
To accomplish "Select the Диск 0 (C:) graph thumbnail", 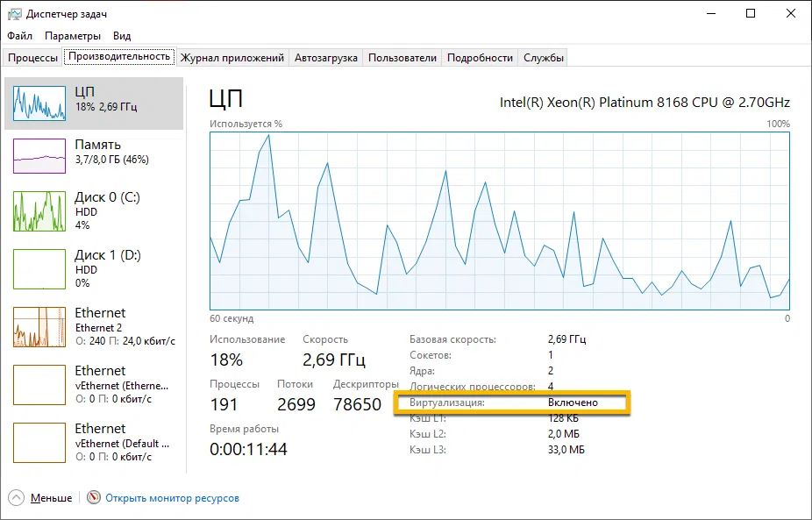I will point(39,211).
